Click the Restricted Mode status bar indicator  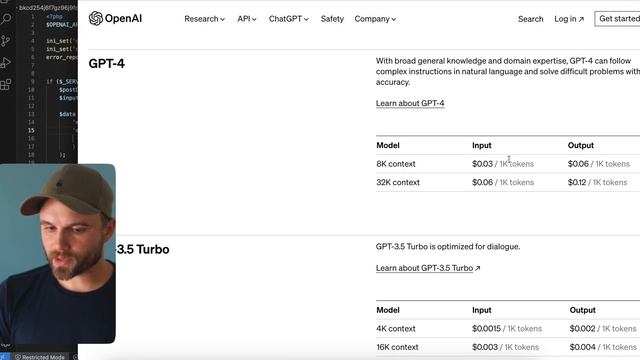40,357
